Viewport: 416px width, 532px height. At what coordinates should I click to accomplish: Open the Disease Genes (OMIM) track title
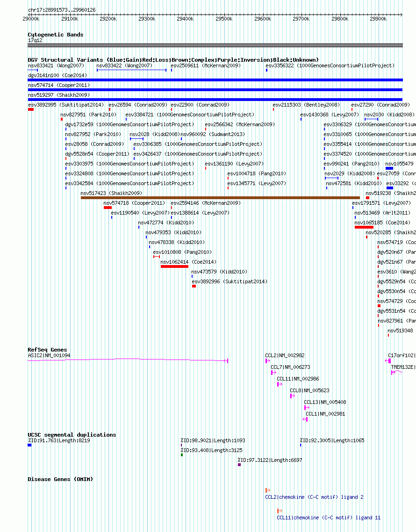[x=60, y=480]
